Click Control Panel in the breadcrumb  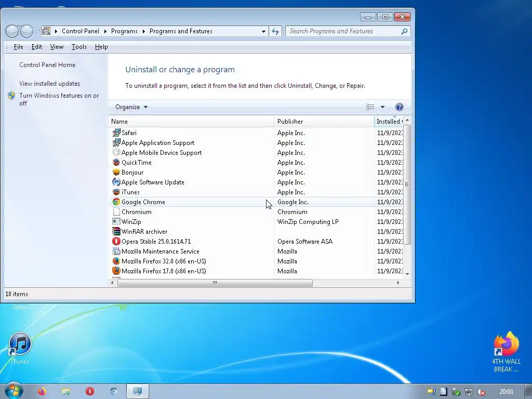[x=81, y=31]
